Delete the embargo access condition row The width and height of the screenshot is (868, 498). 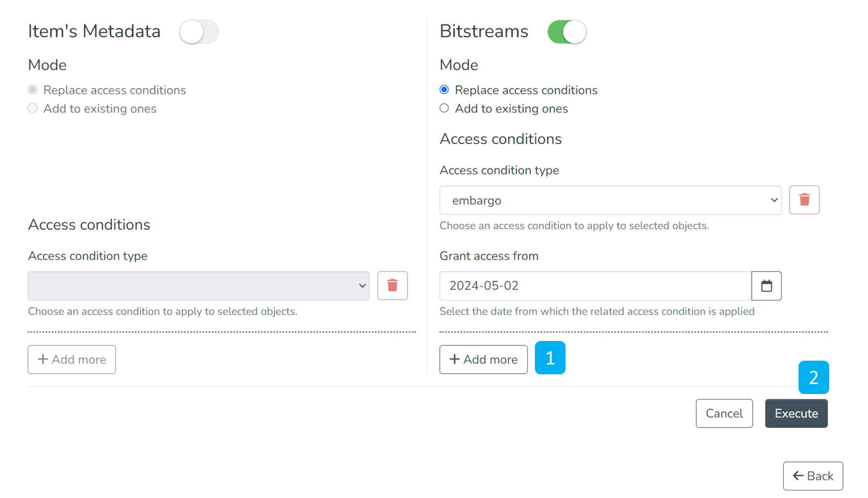[x=804, y=200]
